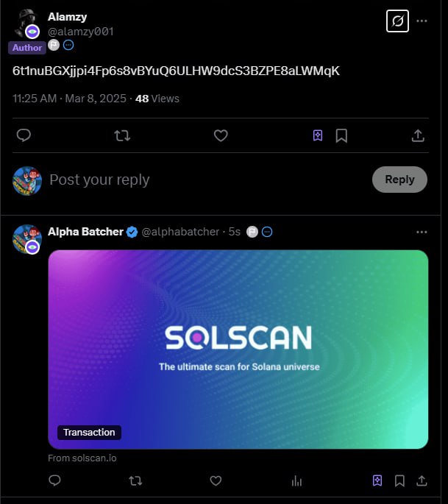This screenshot has width=448, height=504.
Task: Open @alamzy001 handle link
Action: click(x=81, y=32)
